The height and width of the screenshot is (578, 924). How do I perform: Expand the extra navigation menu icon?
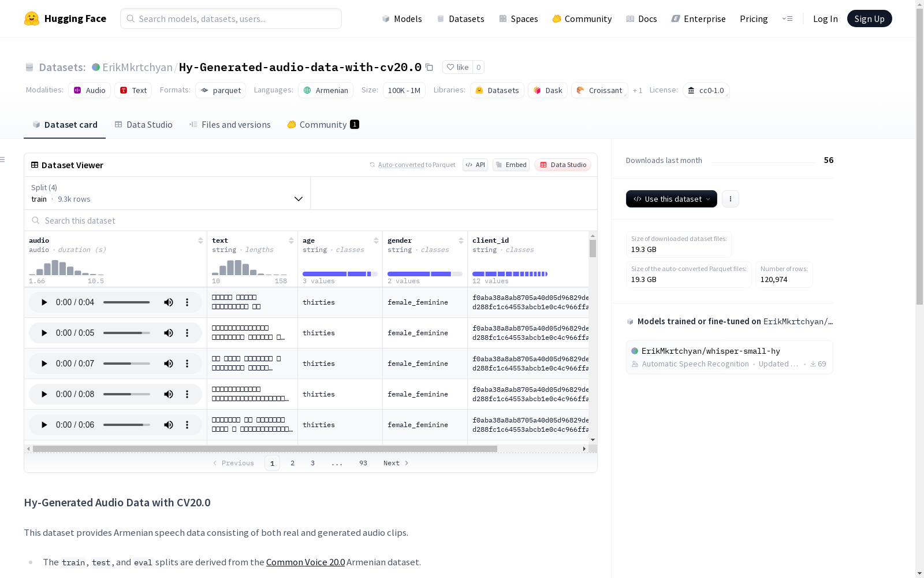787,18
